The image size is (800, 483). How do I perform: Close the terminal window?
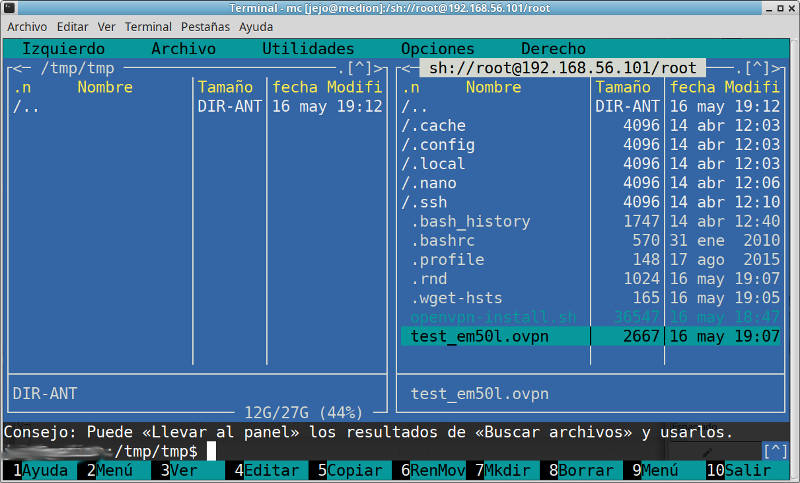[791, 8]
